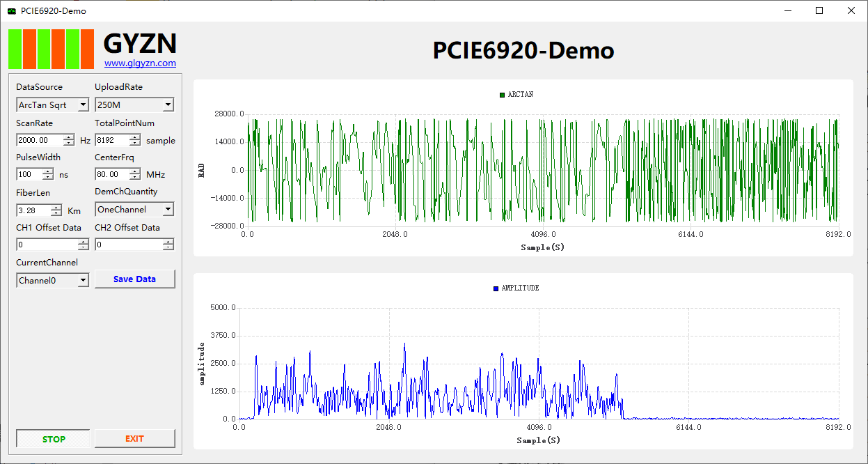Screen dimensions: 868x464
Task: Decrement the PulseWidth value using its down arrow
Action: pyautogui.click(x=48, y=177)
